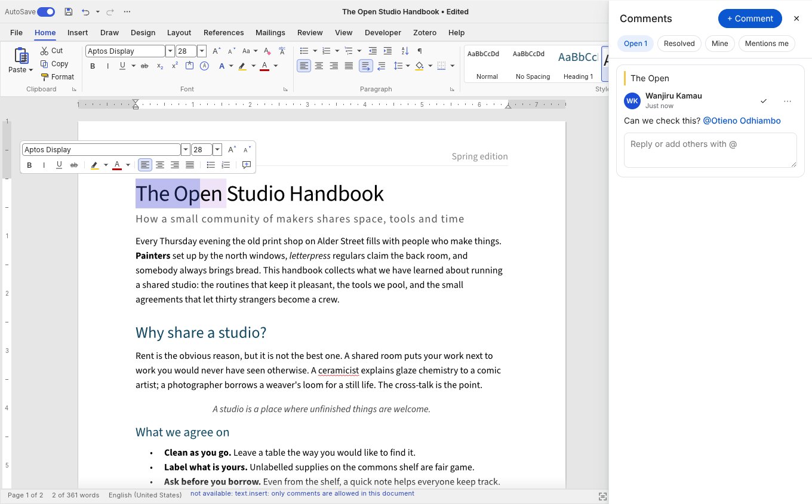
Task: Open more options on Wanjiru Kamau's comment
Action: click(x=788, y=101)
